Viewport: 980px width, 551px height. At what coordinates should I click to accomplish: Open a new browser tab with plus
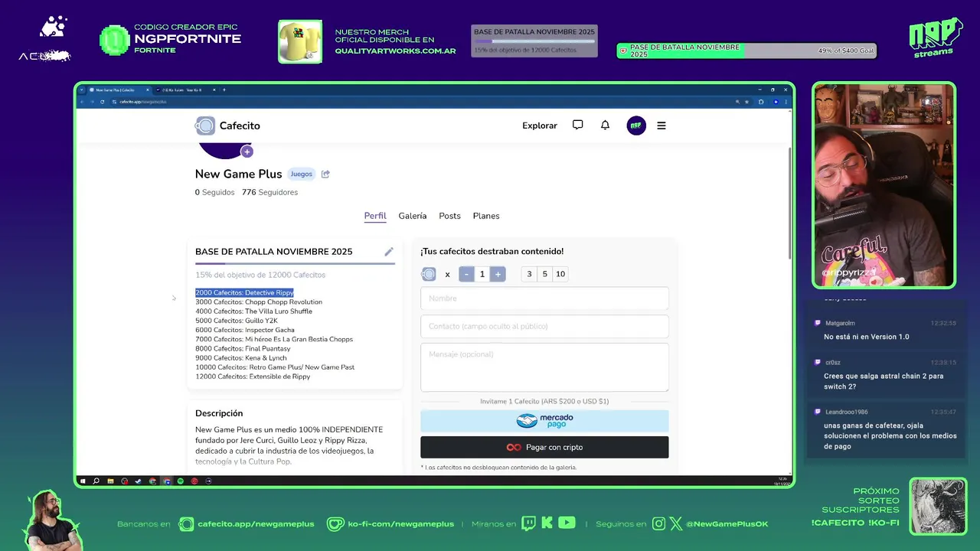pos(224,90)
